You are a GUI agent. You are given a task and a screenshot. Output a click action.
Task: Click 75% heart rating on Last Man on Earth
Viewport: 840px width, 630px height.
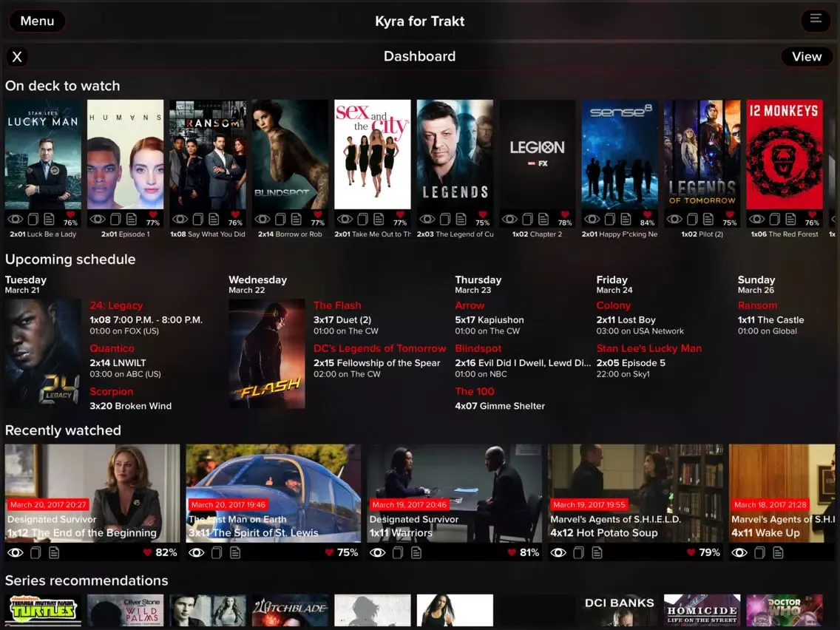[342, 552]
